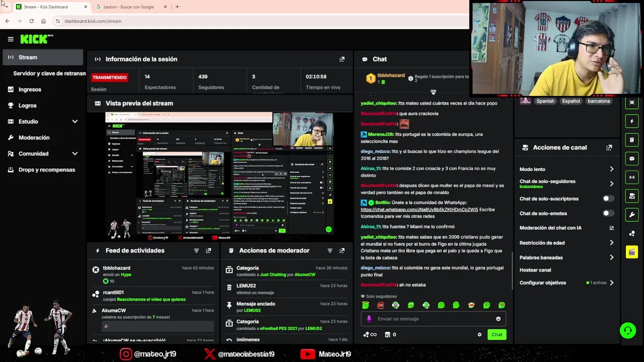Open a new browser tab
This screenshot has height=362, width=644.
(177, 7)
